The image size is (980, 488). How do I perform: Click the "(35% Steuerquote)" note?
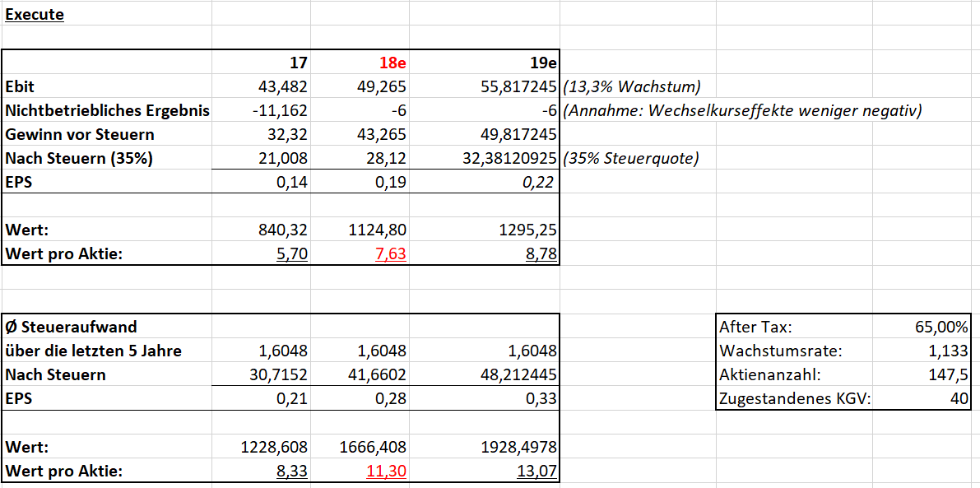click(x=630, y=159)
